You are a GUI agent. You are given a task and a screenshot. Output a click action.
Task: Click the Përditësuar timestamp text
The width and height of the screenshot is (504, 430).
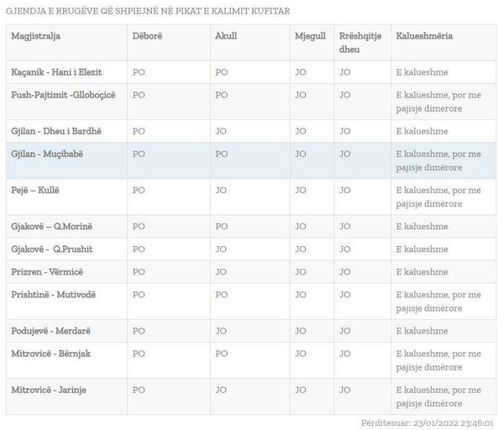click(428, 422)
